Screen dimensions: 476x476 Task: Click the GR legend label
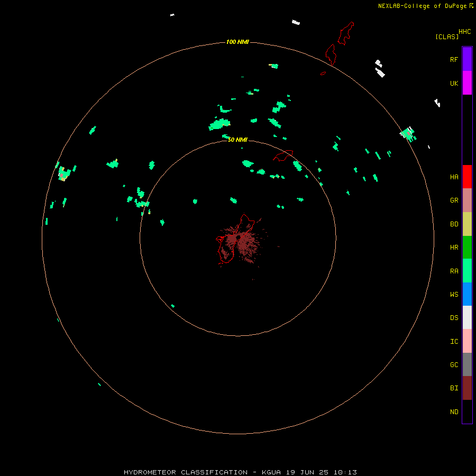pyautogui.click(x=454, y=200)
